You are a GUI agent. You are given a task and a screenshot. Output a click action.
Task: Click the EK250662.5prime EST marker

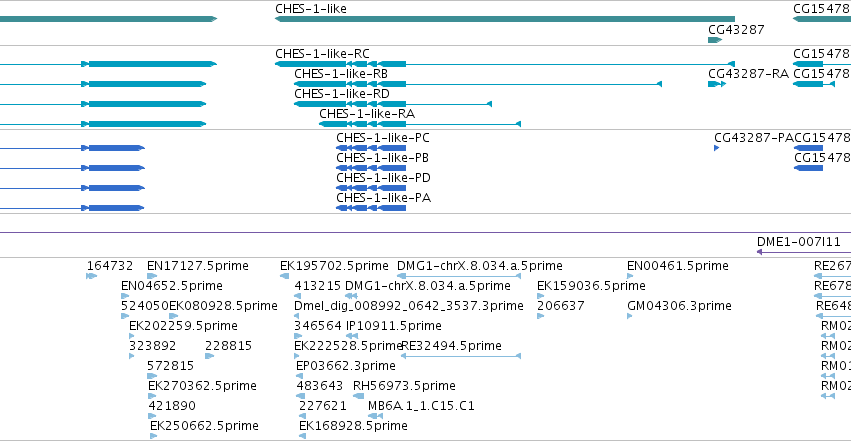(x=154, y=436)
